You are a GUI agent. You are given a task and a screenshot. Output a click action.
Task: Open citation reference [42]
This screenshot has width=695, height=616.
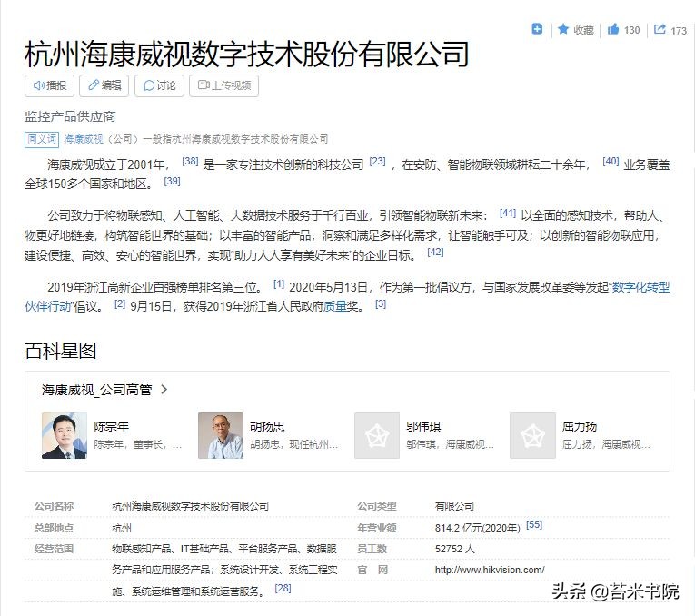pyautogui.click(x=435, y=253)
